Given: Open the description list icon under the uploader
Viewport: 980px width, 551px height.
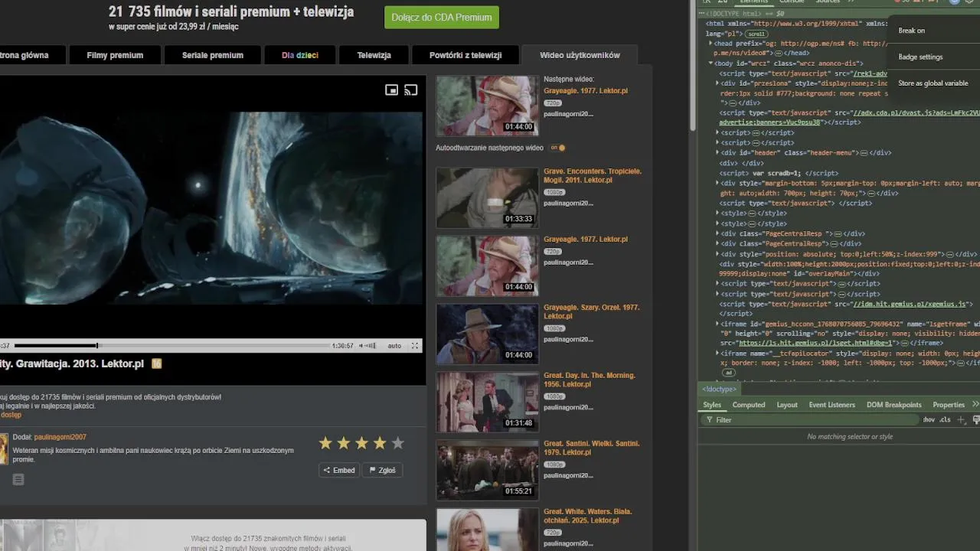Looking at the screenshot, I should click(18, 479).
